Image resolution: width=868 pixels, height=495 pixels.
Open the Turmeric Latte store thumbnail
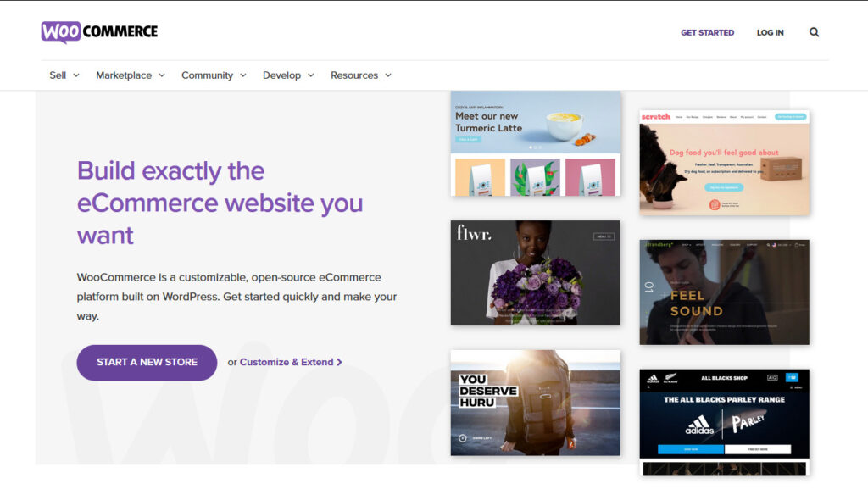tap(536, 143)
